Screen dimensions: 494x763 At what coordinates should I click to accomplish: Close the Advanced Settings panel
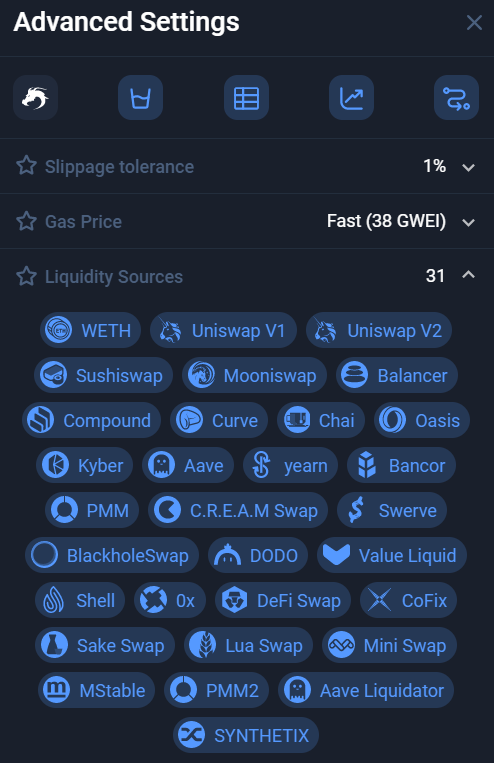474,22
